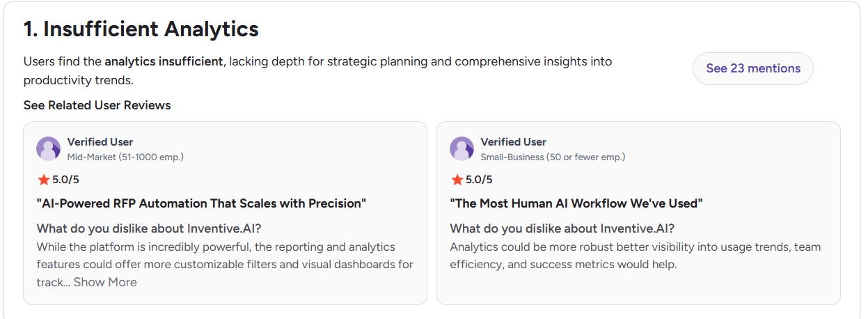868x319 pixels.
Task: Open the review "AI-Powered RFP Automation That Scales with Precision"
Action: [x=201, y=203]
